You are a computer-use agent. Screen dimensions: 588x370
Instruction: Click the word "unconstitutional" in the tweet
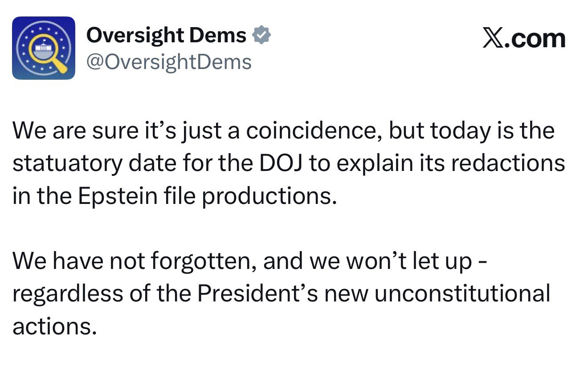coord(462,293)
